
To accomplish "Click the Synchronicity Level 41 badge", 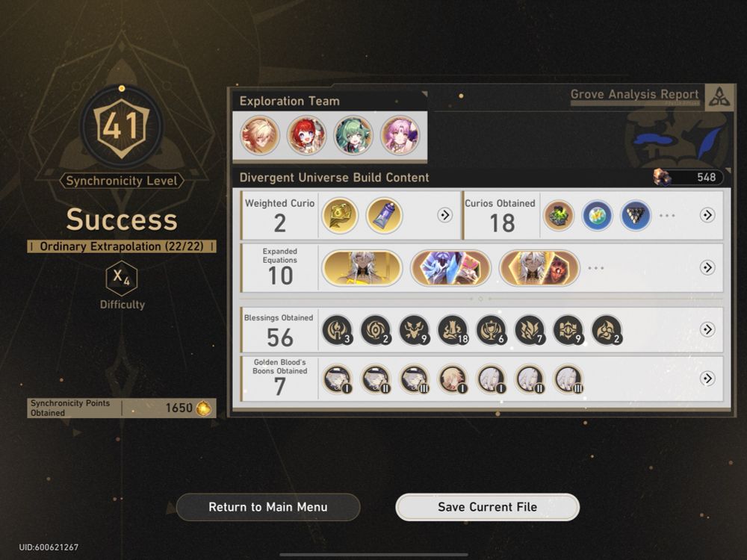I will tap(122, 128).
